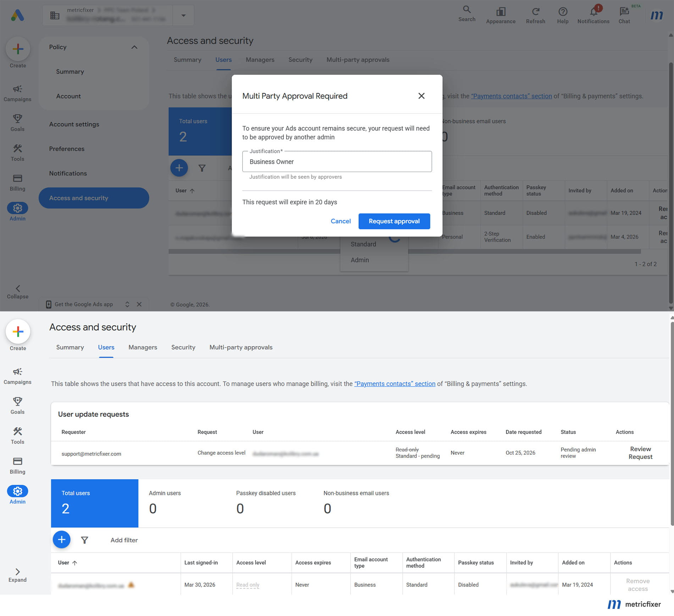This screenshot has height=616, width=674.
Task: Click the Justification input field
Action: [x=337, y=162]
